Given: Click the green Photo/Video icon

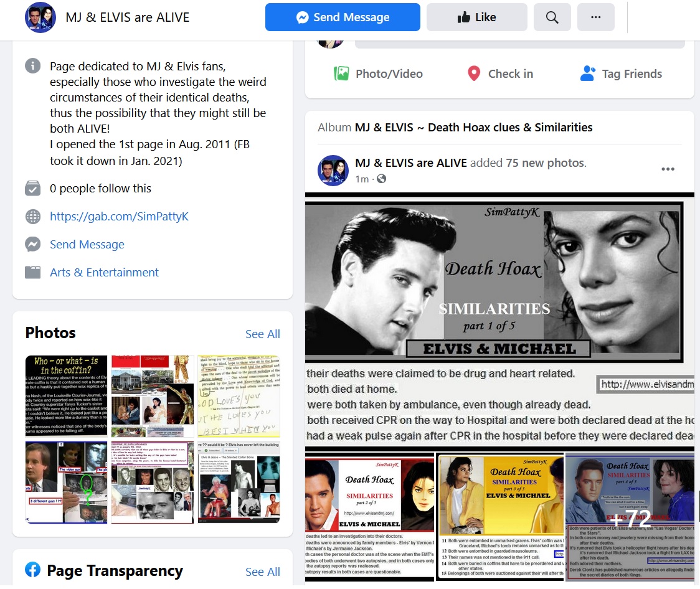Looking at the screenshot, I should 341,73.
